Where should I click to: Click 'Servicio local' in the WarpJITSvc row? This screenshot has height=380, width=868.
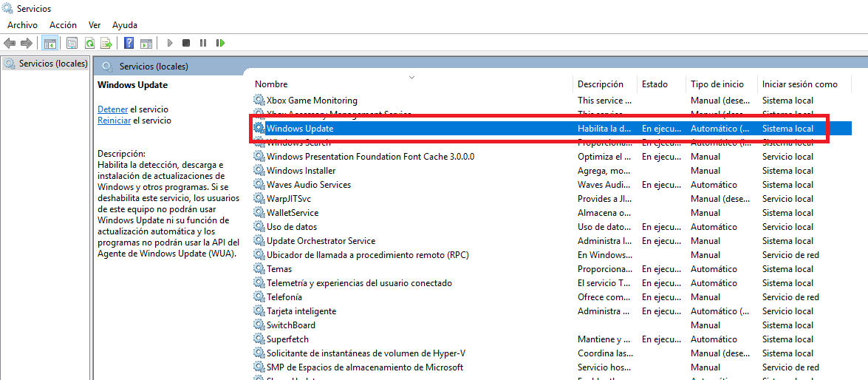point(787,198)
